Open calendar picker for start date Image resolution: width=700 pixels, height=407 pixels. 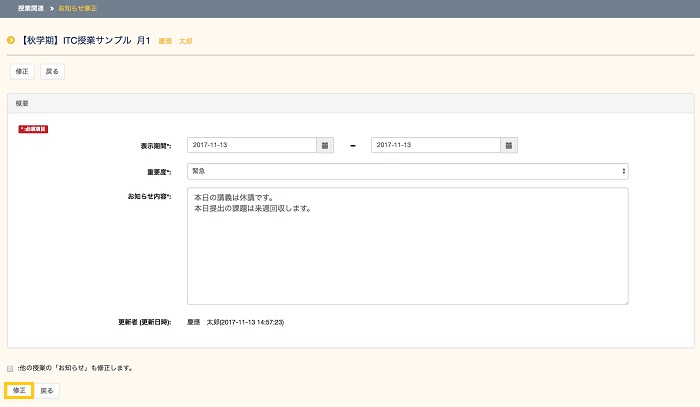coord(325,145)
